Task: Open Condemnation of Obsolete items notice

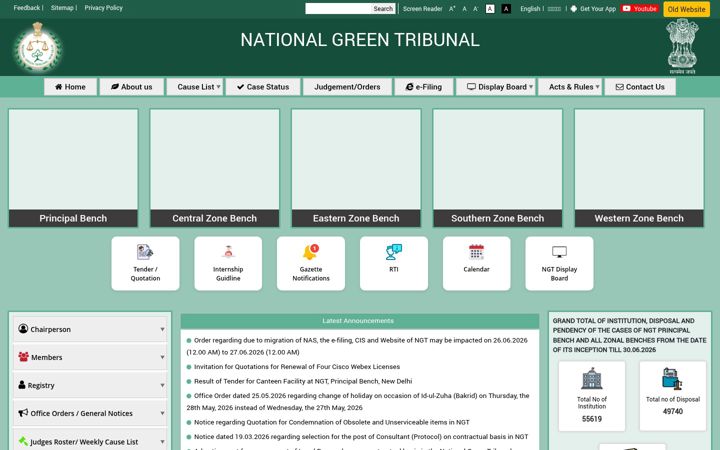Action: (332, 422)
